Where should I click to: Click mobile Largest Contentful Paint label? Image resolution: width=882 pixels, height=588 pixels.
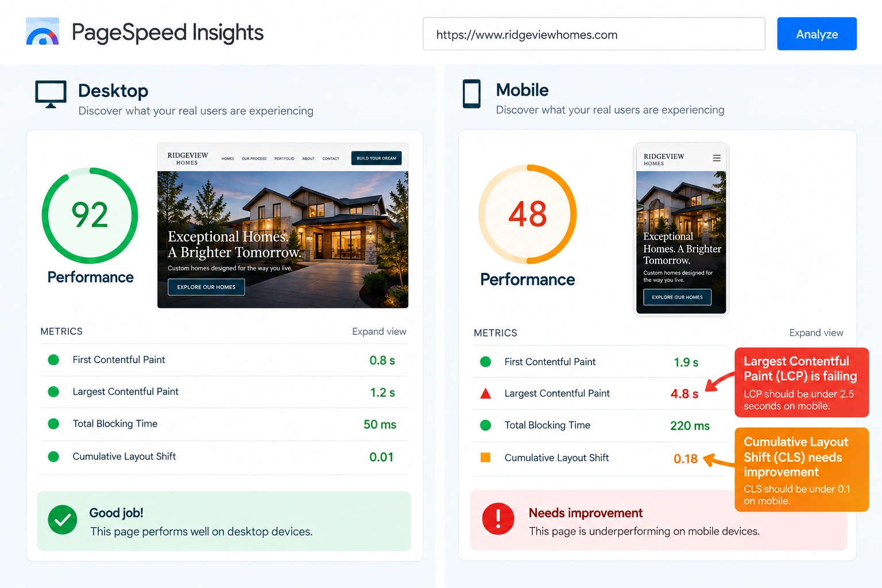[557, 393]
